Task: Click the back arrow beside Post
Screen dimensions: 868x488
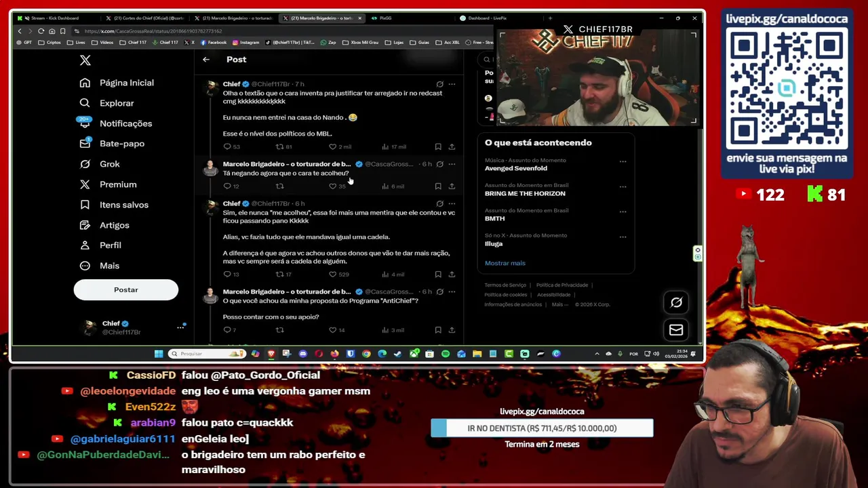Action: [206, 60]
